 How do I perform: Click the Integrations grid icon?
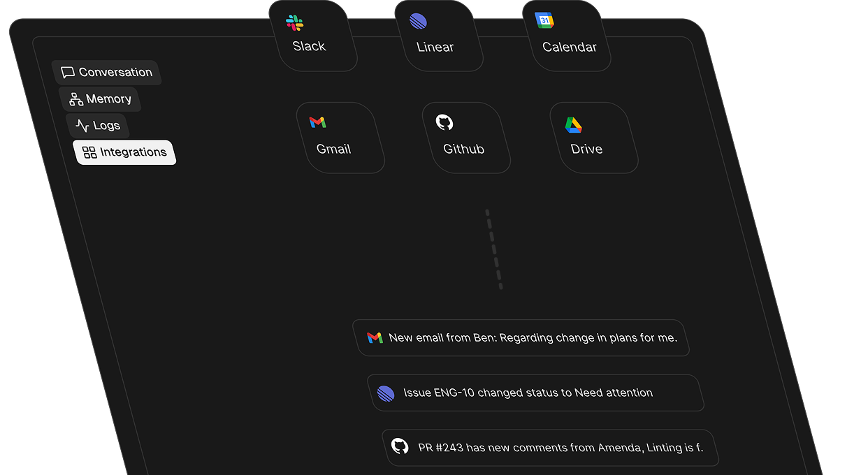89,152
